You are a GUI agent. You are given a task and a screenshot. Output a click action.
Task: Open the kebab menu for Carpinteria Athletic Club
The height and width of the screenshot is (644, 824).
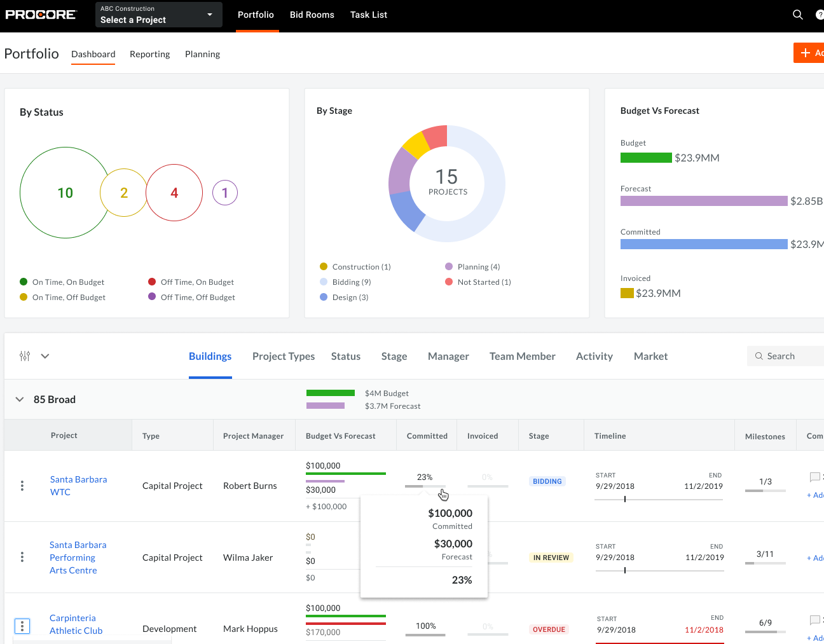point(22,626)
